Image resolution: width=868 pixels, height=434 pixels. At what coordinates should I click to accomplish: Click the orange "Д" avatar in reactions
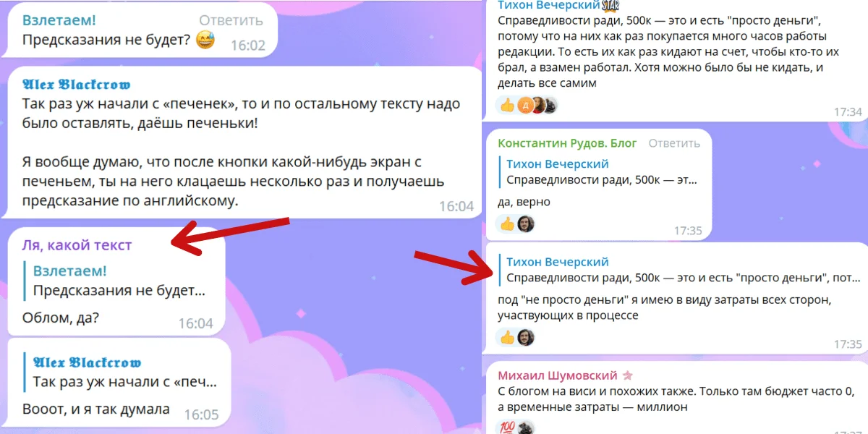coord(526,106)
